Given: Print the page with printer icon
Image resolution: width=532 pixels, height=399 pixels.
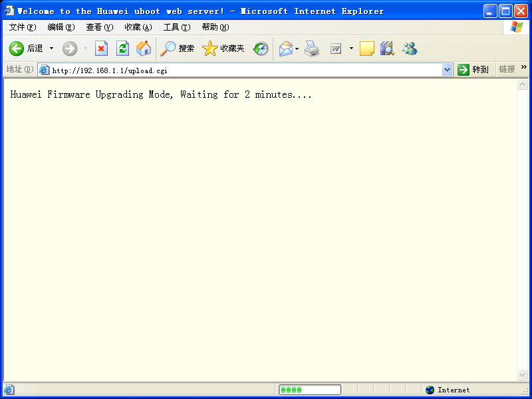Looking at the screenshot, I should (x=312, y=49).
